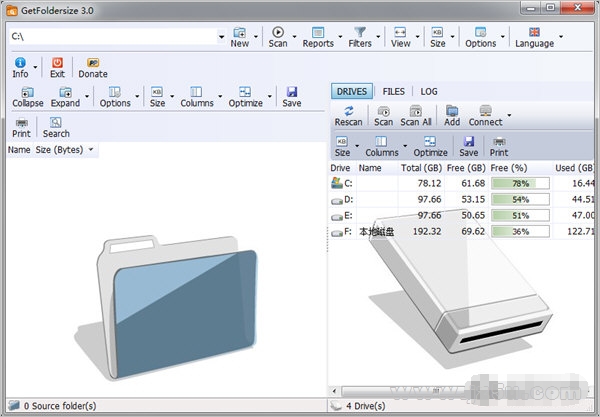This screenshot has width=600, height=417.
Task: Select the D: drive row
Action: (x=462, y=199)
